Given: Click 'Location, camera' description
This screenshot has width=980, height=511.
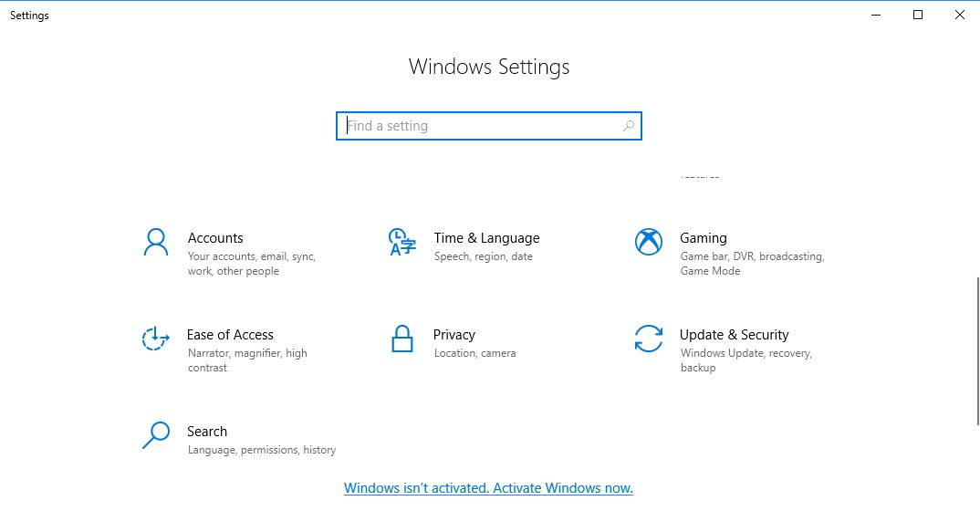Looking at the screenshot, I should click(475, 353).
